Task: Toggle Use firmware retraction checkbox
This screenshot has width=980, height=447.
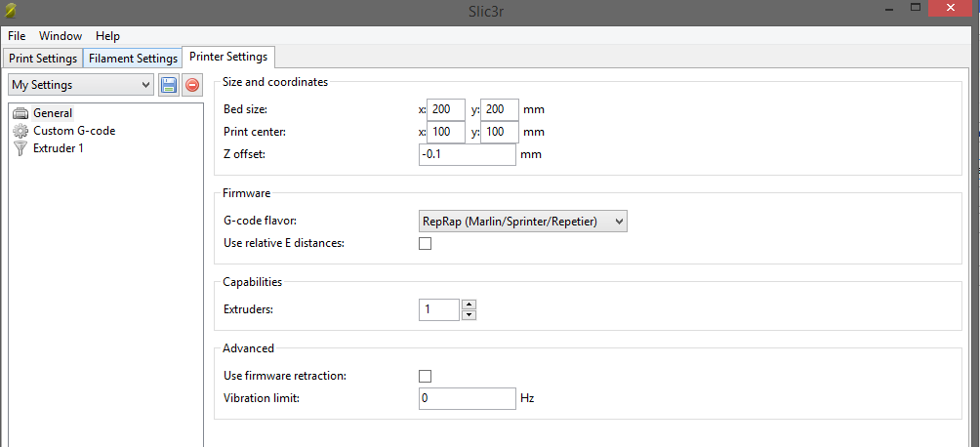Action: tap(425, 376)
